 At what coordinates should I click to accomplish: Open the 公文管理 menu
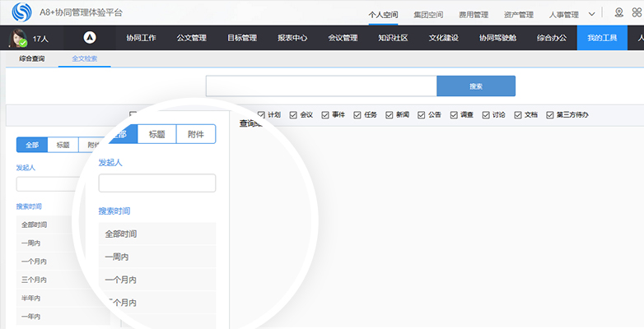pyautogui.click(x=192, y=38)
